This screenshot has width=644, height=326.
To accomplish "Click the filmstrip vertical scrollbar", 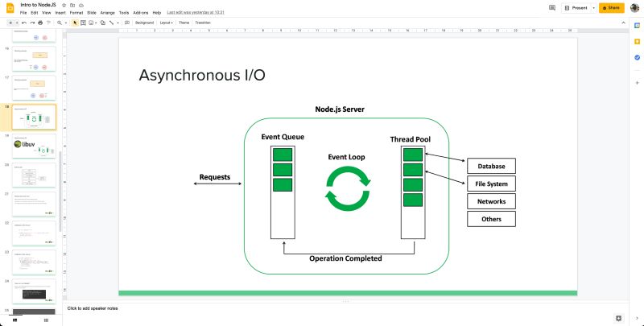I will [x=60, y=191].
